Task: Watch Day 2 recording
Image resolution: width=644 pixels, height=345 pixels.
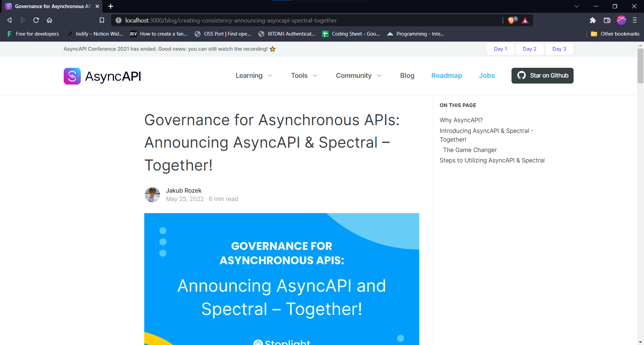Action: tap(529, 49)
